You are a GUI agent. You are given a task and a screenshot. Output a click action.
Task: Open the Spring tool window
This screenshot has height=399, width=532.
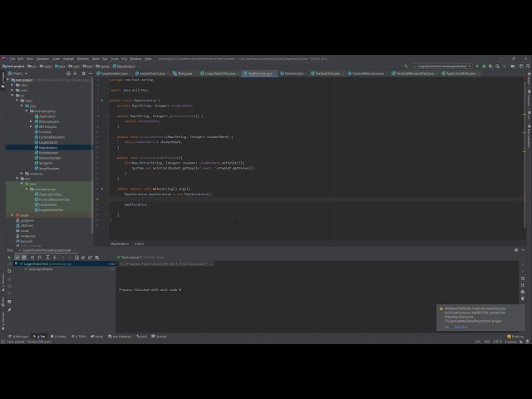(97, 336)
